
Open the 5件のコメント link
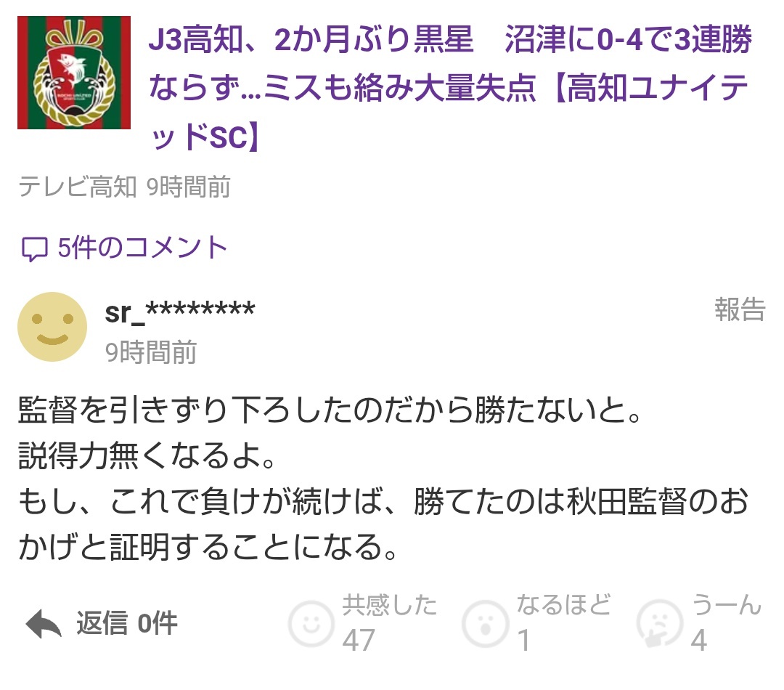point(125,248)
